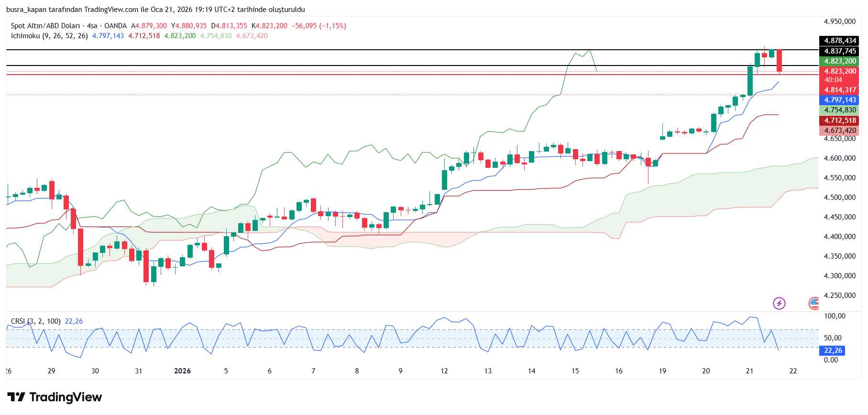Click the blue 4.797,143 axis price label

click(x=840, y=100)
